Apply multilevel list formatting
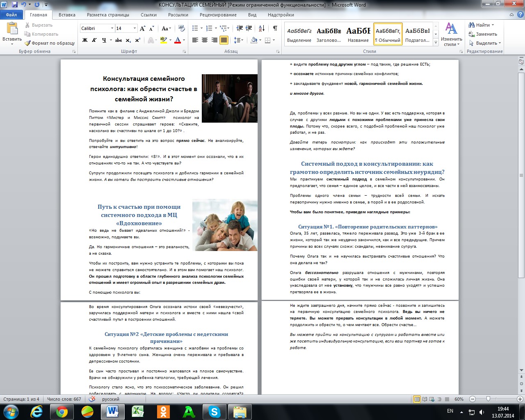525x420 pixels. point(223,28)
